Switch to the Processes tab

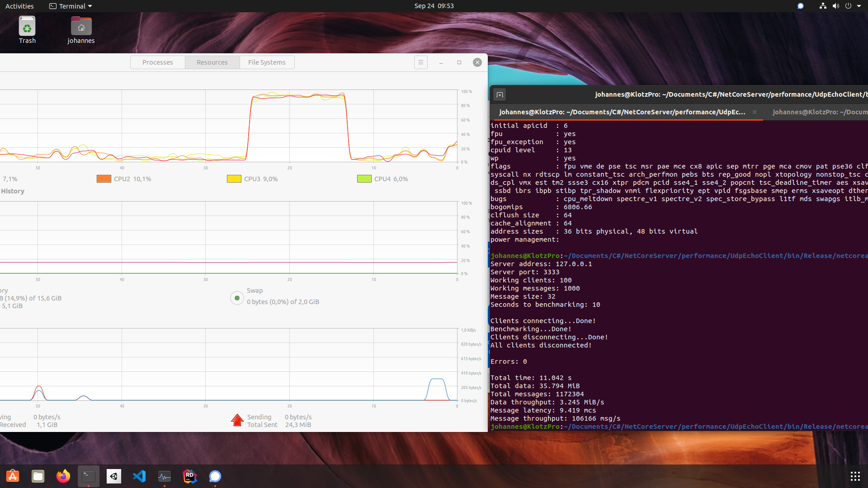point(157,62)
